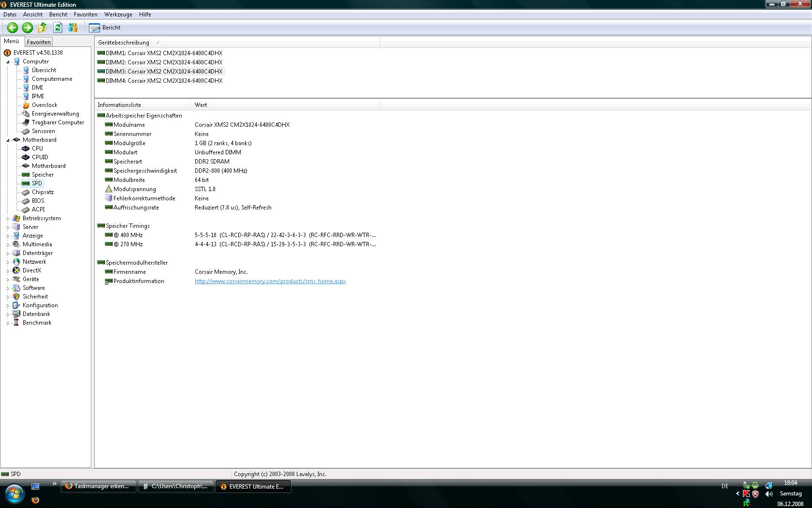Open the Hilfe menu
Viewport: 812px width, 508px height.
coord(145,15)
